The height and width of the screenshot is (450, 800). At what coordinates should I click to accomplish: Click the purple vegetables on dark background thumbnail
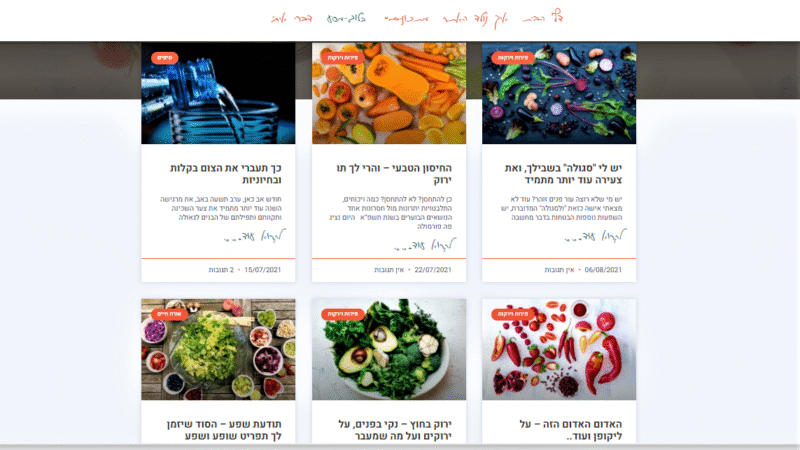[559, 93]
